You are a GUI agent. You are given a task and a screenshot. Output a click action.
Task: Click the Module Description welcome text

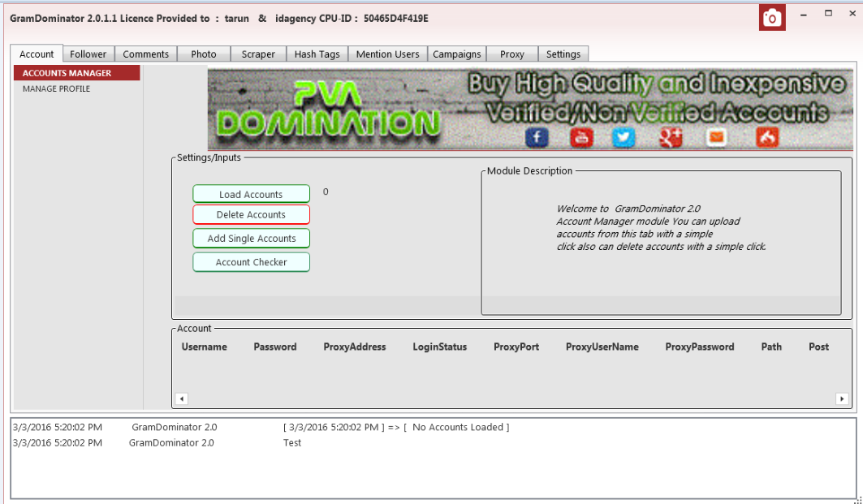click(661, 227)
